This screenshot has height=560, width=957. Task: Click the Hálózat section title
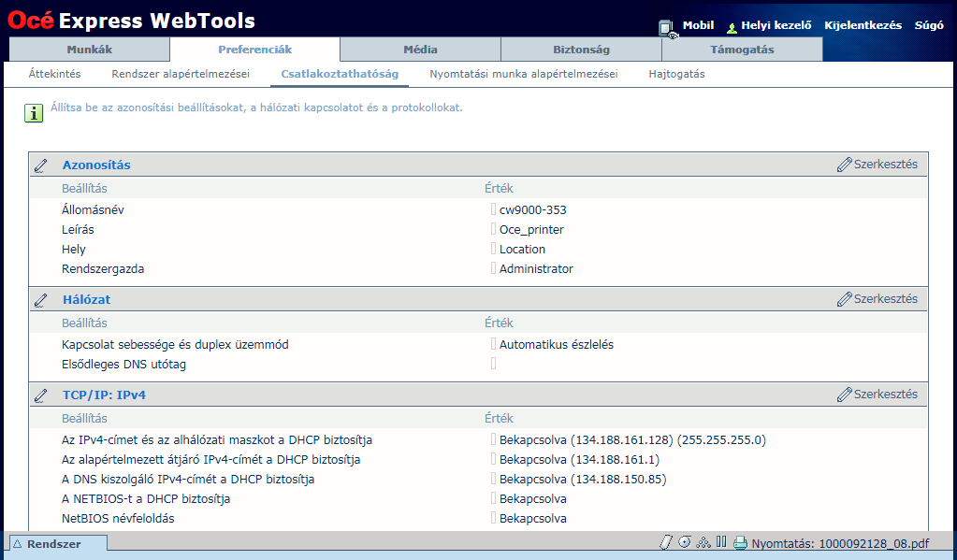pos(87,300)
